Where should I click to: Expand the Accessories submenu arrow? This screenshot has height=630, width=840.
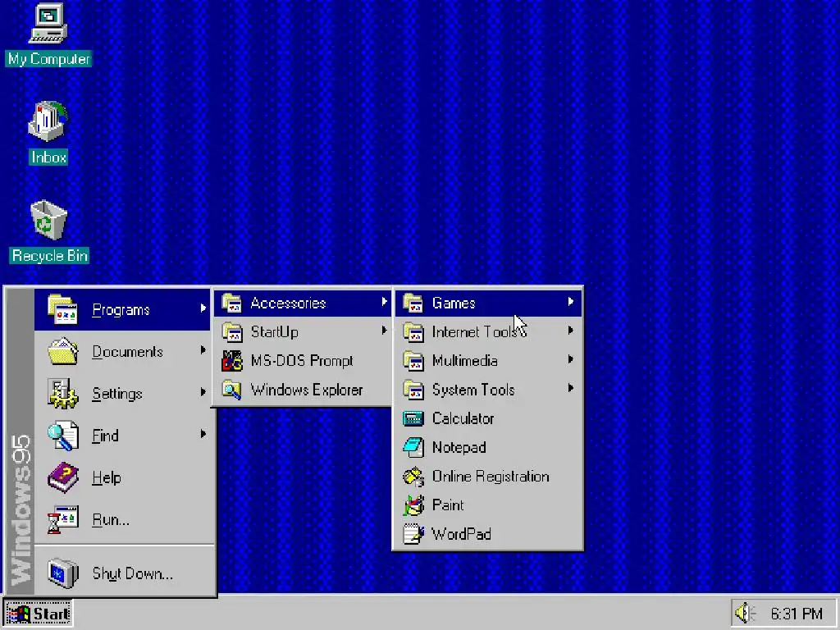pyautogui.click(x=384, y=302)
